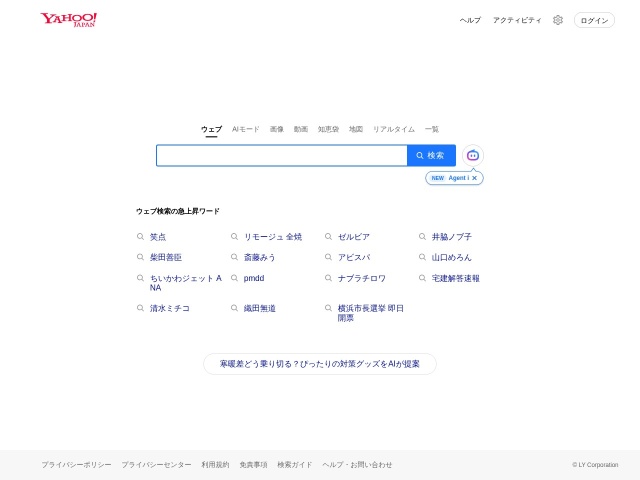Click magnifier icon beside 清水ミチコ
The width and height of the screenshot is (640, 480).
coord(140,308)
